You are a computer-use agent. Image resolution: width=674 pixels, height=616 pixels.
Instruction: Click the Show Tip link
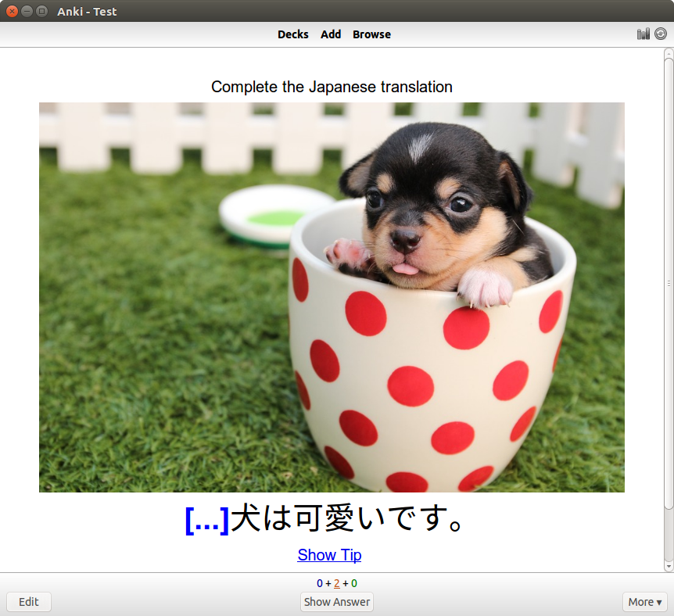pos(329,555)
